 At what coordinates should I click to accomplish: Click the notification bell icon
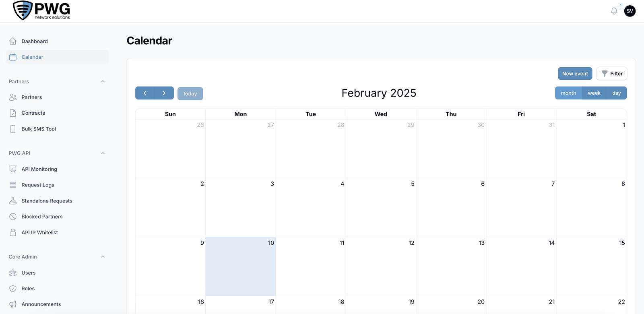tap(614, 11)
